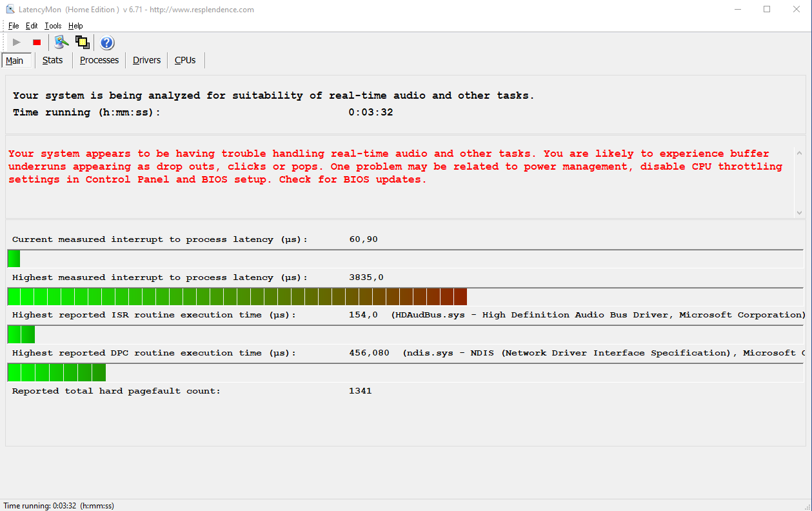Click the 'Reported total hard pagefault count' label
This screenshot has width=812, height=511.
tap(116, 391)
